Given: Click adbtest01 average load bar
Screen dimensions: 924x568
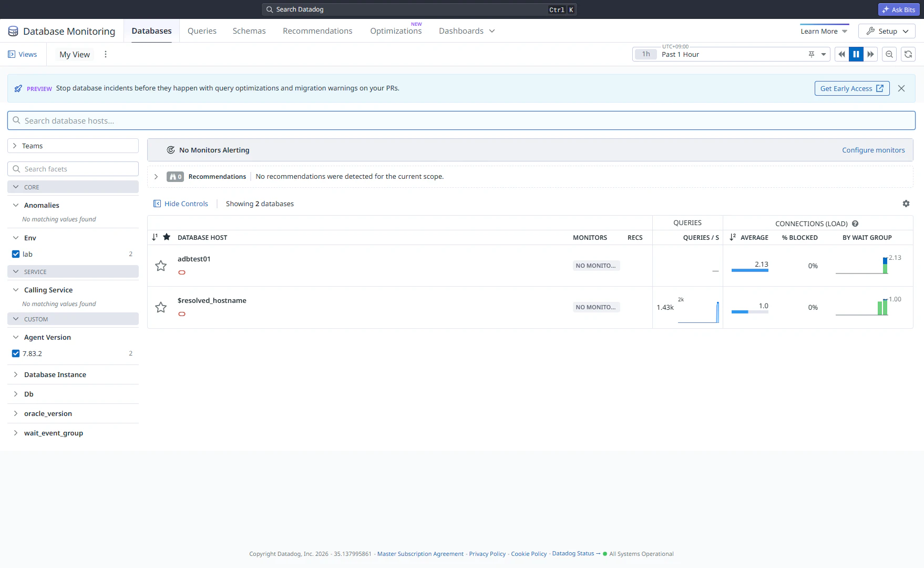Looking at the screenshot, I should coord(750,270).
